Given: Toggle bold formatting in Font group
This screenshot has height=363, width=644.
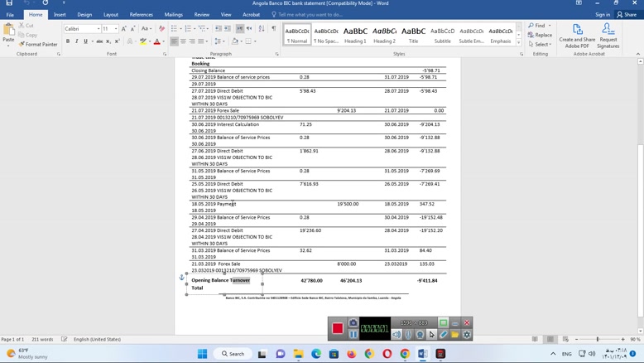Looking at the screenshot, I should point(68,41).
